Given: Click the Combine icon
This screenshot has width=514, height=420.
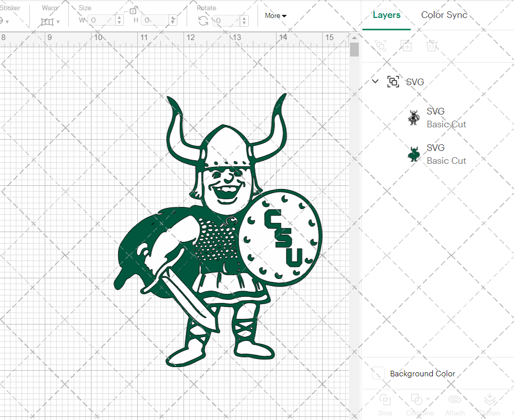Looking at the screenshot, I should [x=417, y=399].
